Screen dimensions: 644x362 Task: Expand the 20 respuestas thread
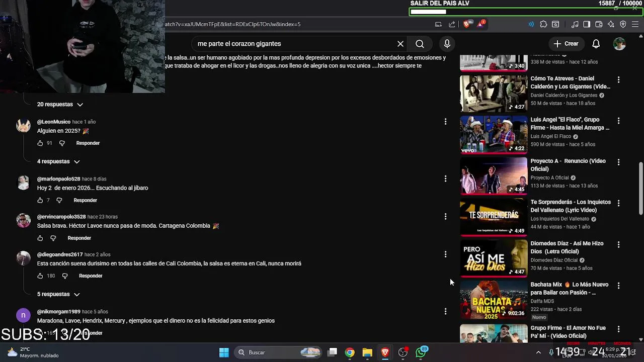60,104
